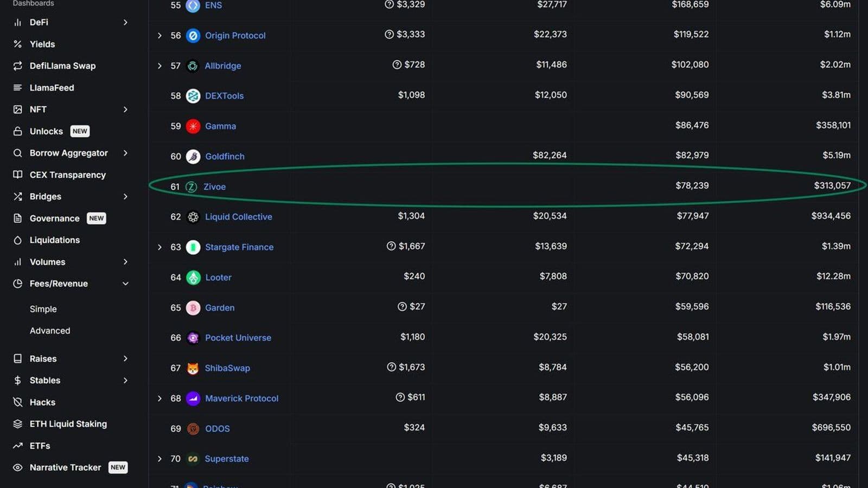Open the Liquid Collective link
This screenshot has height=488, width=868.
[x=239, y=217]
